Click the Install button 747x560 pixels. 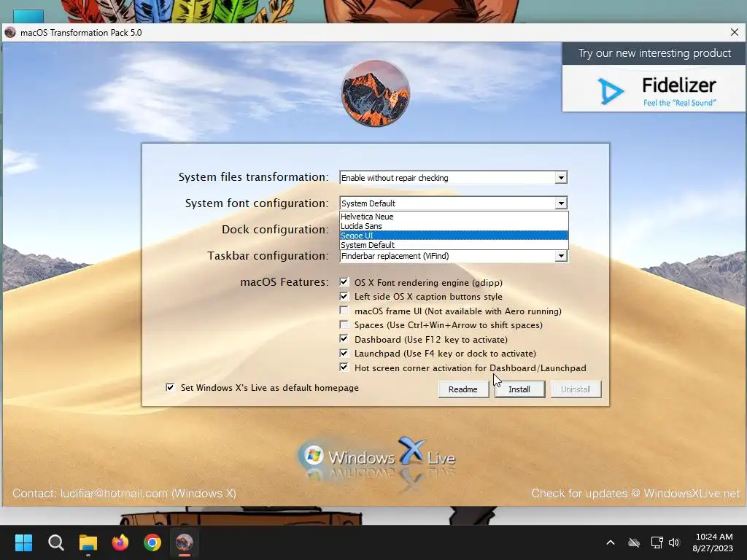(x=519, y=389)
